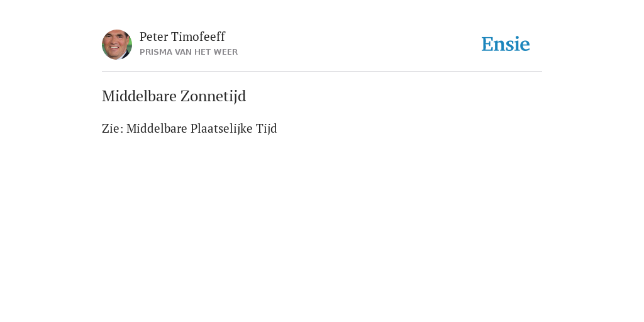Follow the Middelbare Plaatselijke Tijd reference
The width and height of the screenshot is (644, 322).
coord(202,128)
